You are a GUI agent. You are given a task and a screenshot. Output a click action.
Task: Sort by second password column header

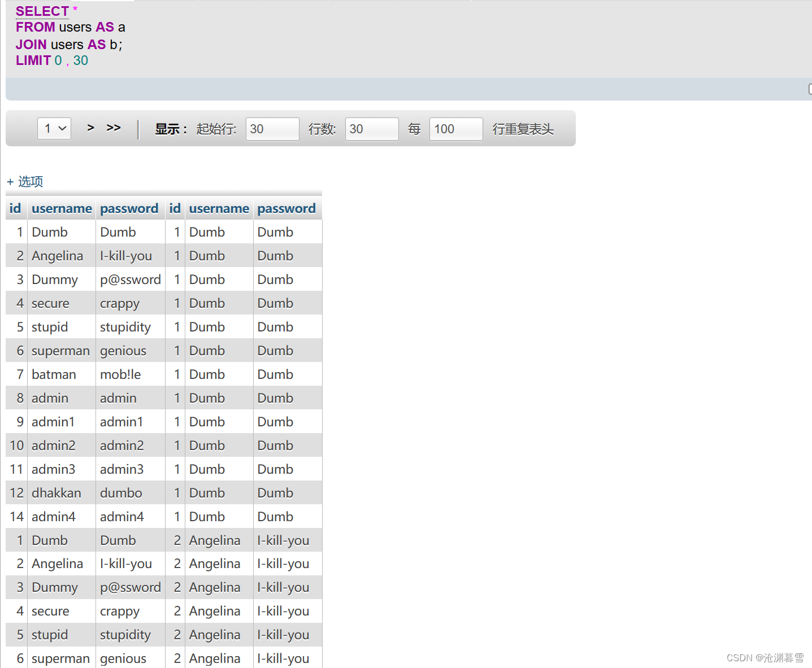point(286,208)
